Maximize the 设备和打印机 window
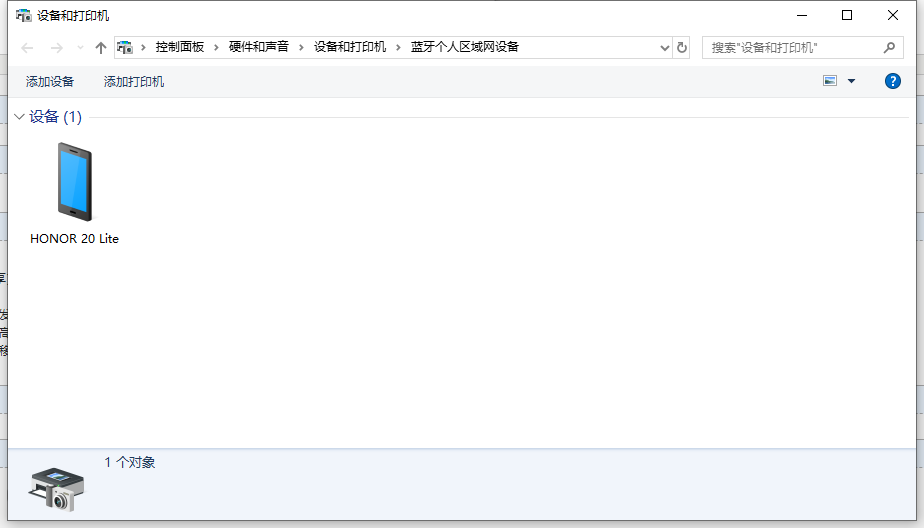Screen dimensions: 924x528 (847, 15)
